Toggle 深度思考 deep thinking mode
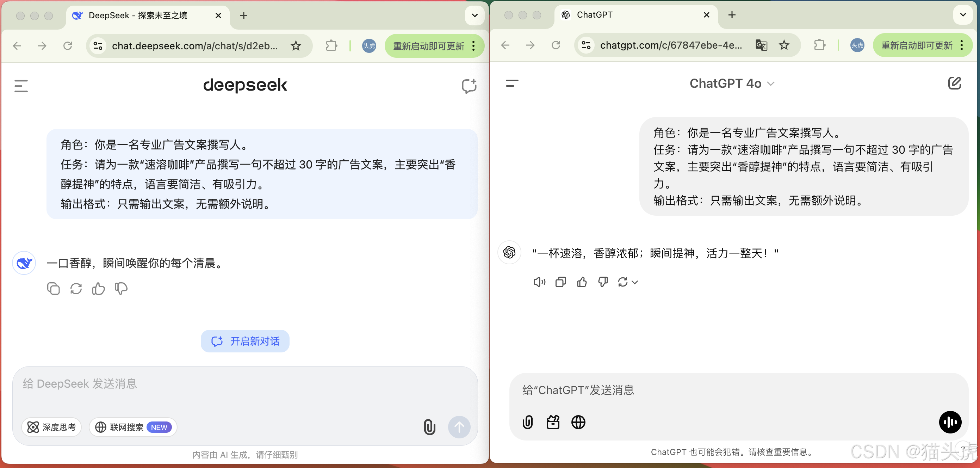The height and width of the screenshot is (468, 980). point(51,427)
